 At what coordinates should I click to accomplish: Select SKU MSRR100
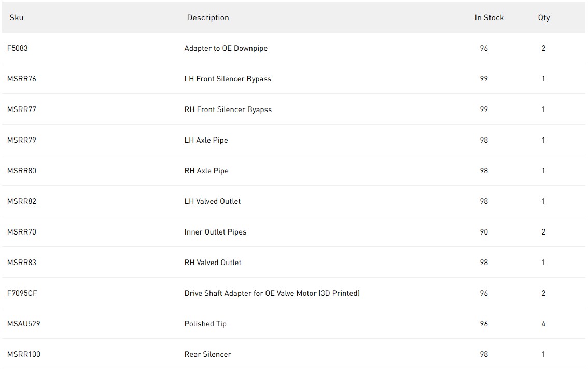click(24, 354)
